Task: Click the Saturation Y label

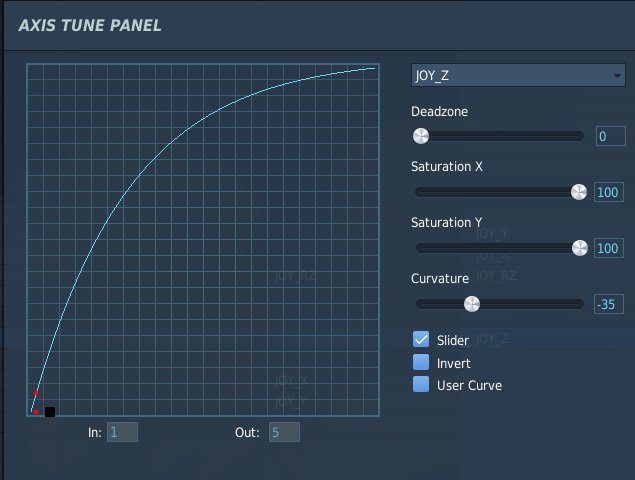Action: 446,222
